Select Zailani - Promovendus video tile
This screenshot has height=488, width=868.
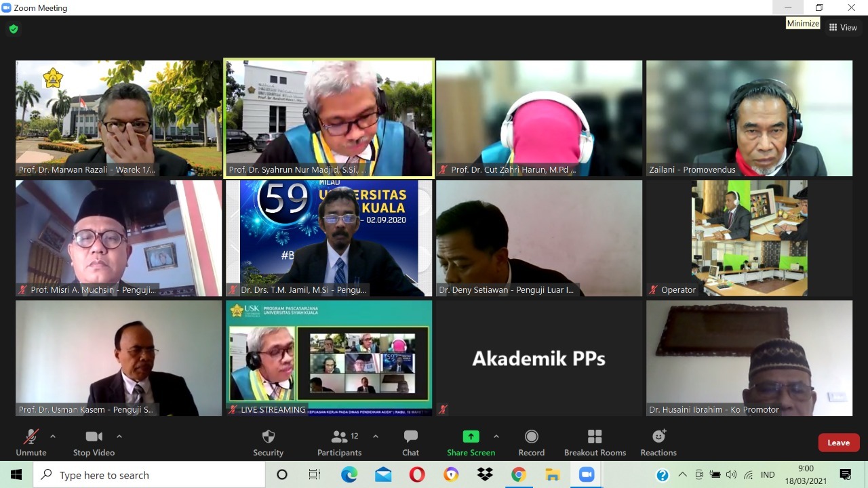click(x=749, y=119)
